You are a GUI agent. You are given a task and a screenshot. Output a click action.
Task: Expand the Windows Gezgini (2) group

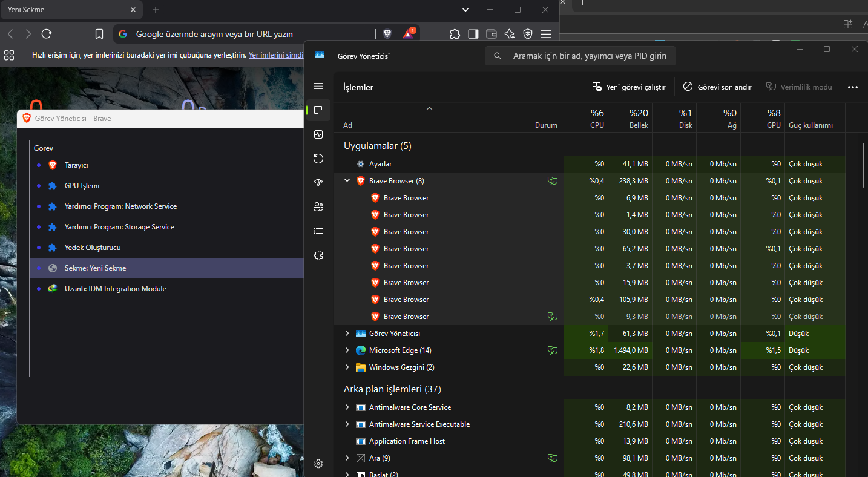pos(347,367)
